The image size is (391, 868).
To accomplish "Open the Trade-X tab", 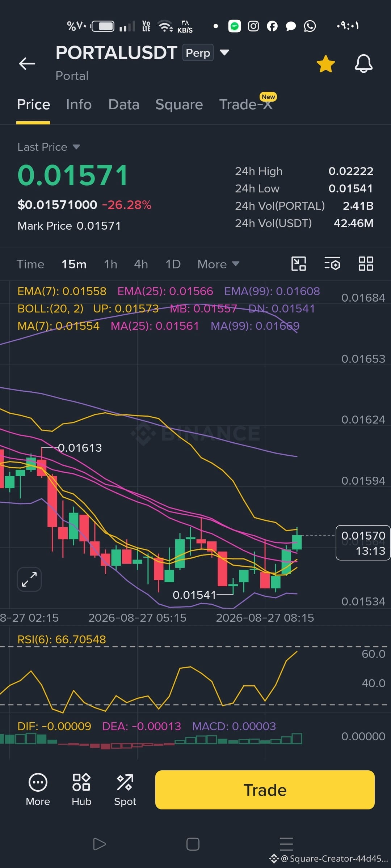I will click(246, 105).
